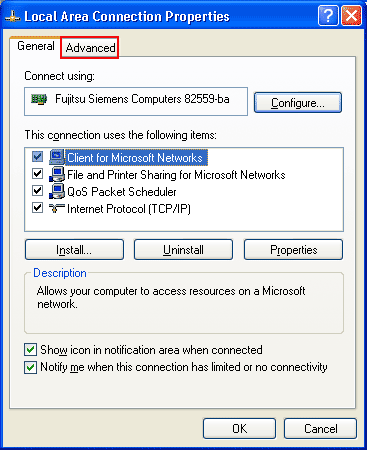Click the Client for Microsoft Networks icon
The height and width of the screenshot is (450, 367).
click(57, 157)
